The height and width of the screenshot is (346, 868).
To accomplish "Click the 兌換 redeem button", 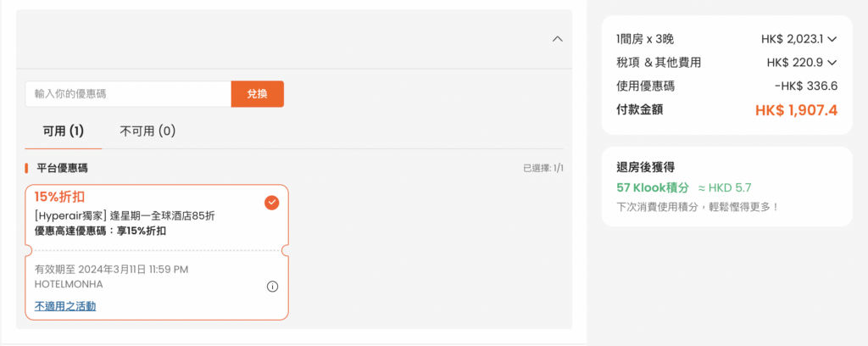I will coord(258,94).
